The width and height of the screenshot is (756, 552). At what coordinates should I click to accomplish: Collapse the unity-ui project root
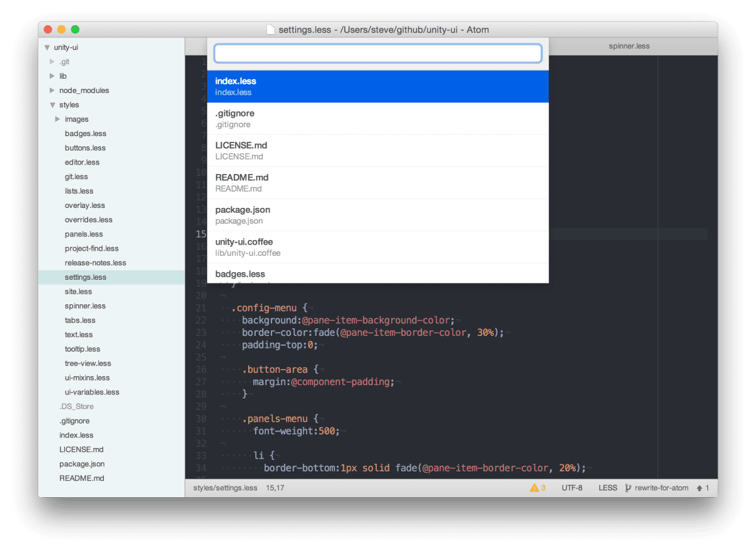47,47
